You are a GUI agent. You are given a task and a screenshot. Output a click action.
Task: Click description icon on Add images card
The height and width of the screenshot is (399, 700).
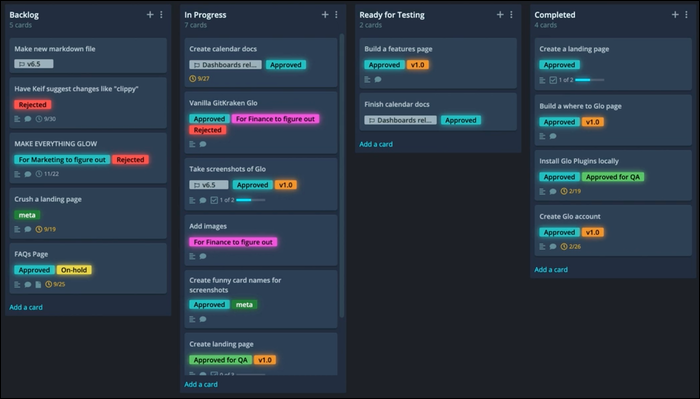192,256
